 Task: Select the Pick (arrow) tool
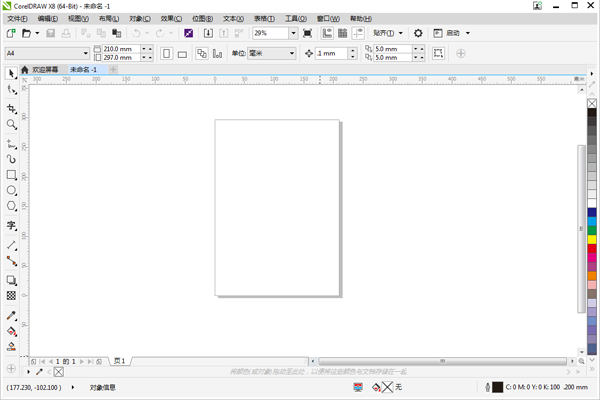click(12, 73)
